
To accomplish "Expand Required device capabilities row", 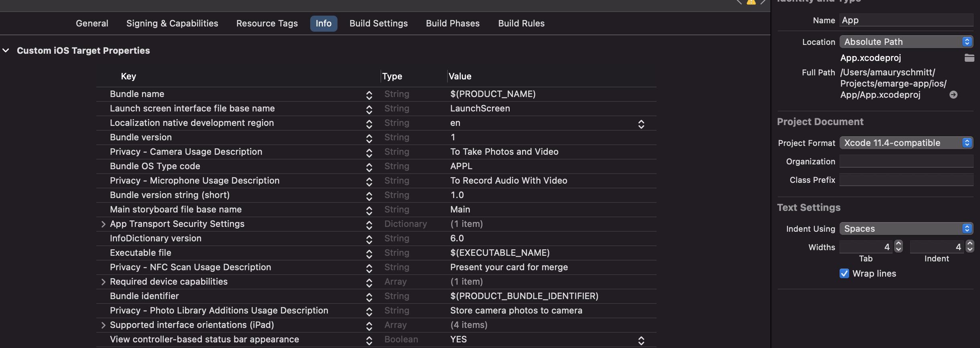I will pos(103,282).
